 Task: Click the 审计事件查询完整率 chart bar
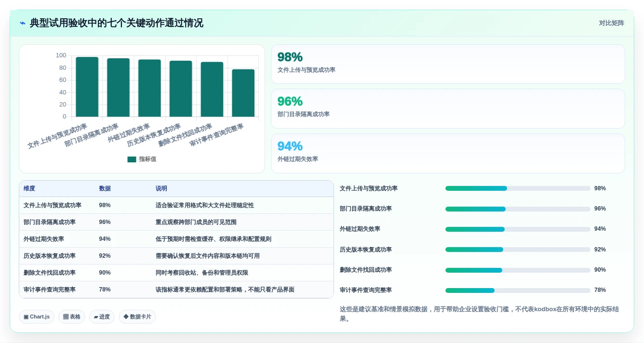(x=243, y=93)
